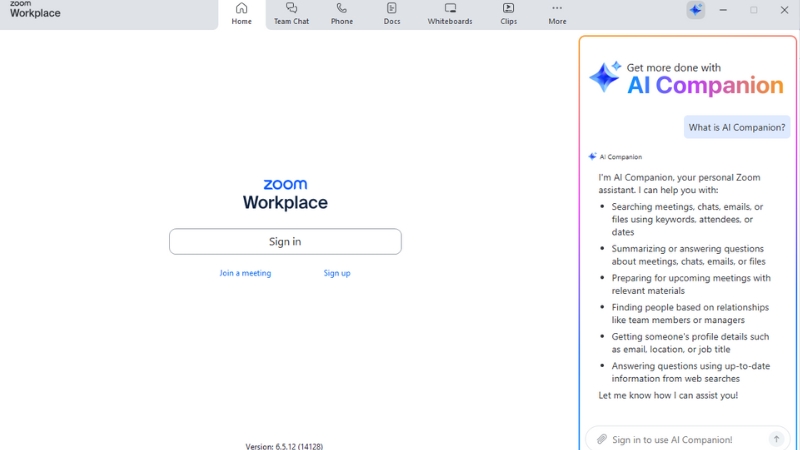This screenshot has height=450, width=800.
Task: Click the Sign in button
Action: point(285,241)
